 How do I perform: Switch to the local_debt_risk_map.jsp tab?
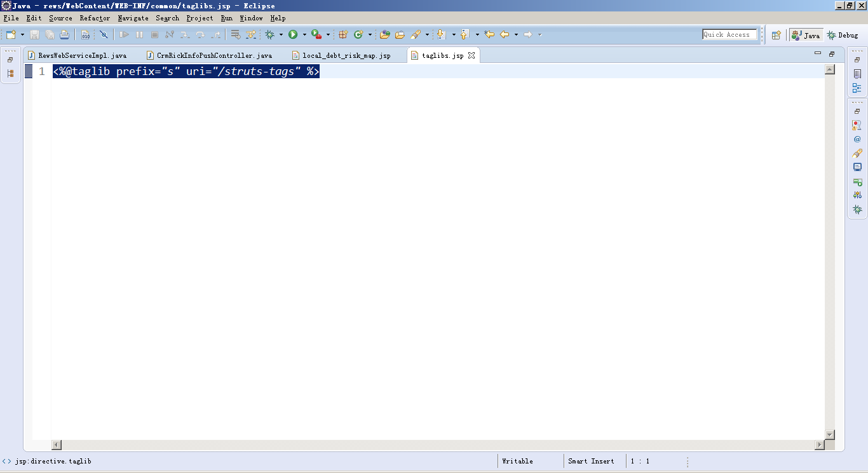click(x=341, y=56)
